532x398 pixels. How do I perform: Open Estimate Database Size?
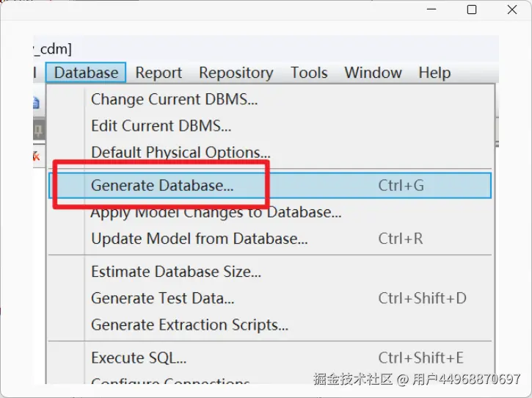[175, 272]
